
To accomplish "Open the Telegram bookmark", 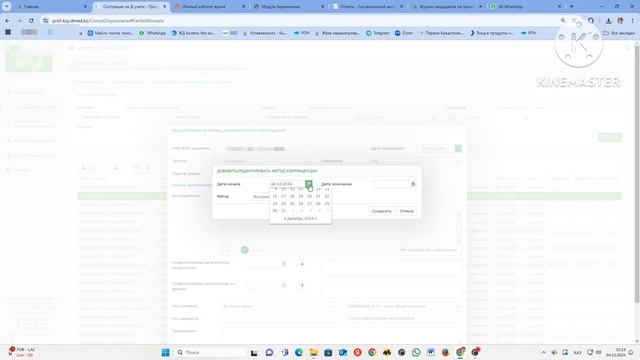I will 378,33.
